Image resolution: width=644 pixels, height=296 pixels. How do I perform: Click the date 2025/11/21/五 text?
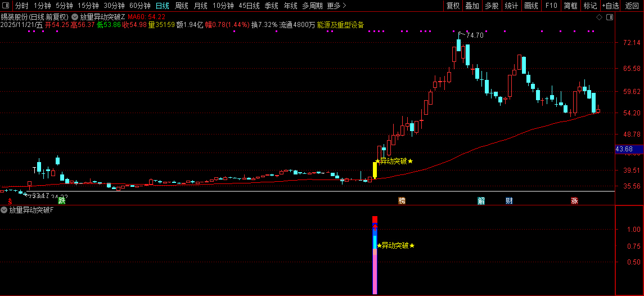(x=22, y=25)
